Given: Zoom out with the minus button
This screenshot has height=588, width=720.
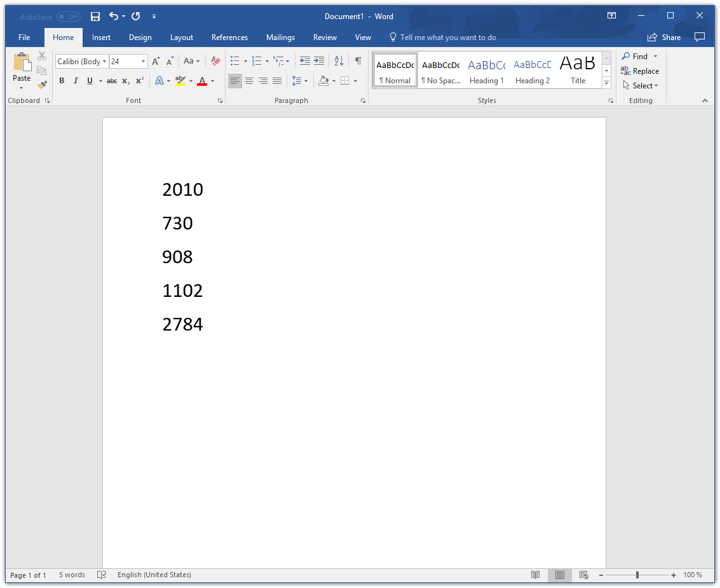Looking at the screenshot, I should coord(601,575).
